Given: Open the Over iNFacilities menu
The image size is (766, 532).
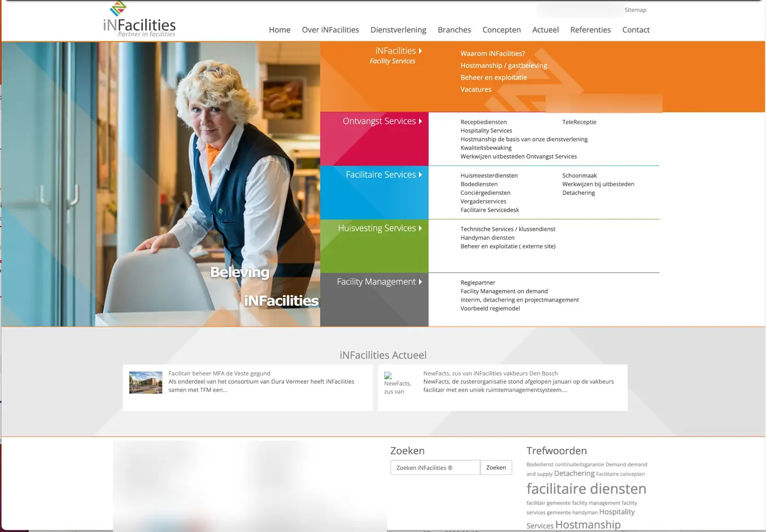Looking at the screenshot, I should click(x=330, y=30).
